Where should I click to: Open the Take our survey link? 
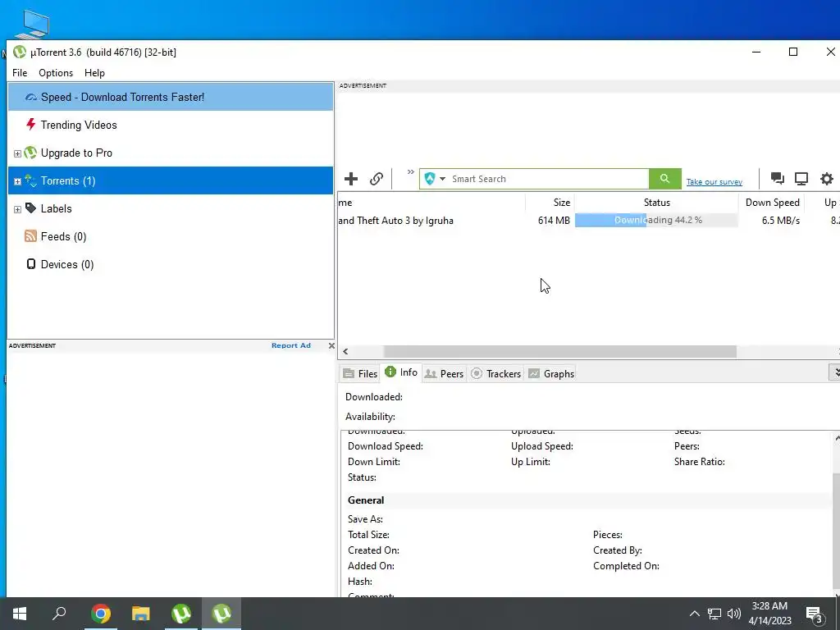point(714,182)
